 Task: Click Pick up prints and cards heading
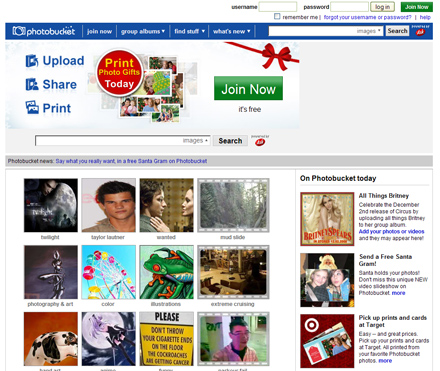click(393, 321)
